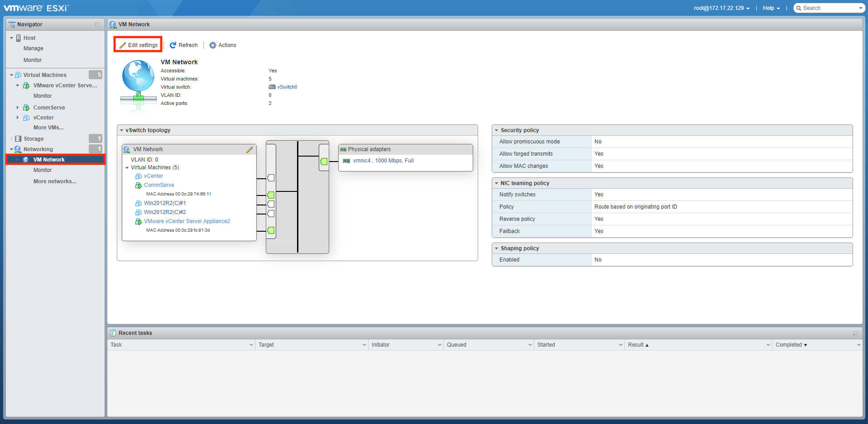Screen dimensions: 868x424
Task: Select Manage under Host
Action: point(34,48)
